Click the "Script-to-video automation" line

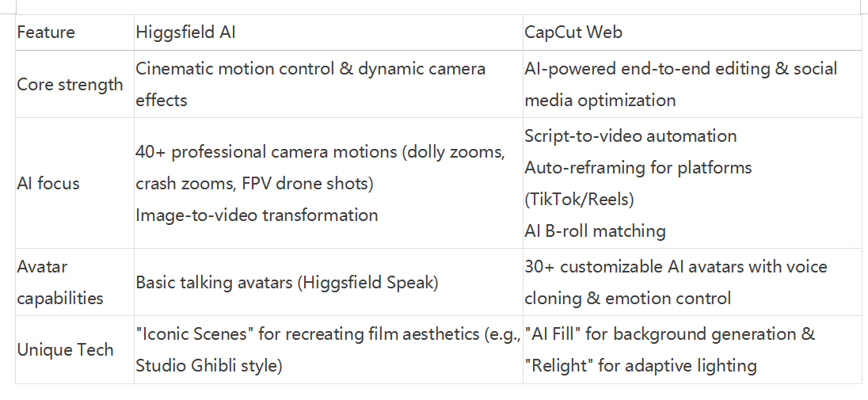[x=630, y=136]
